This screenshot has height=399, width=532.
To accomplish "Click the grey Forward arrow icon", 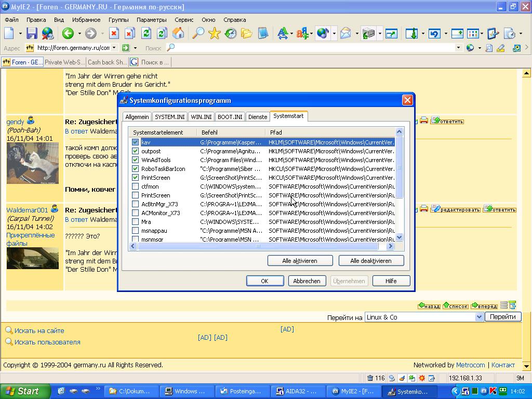I will click(90, 33).
